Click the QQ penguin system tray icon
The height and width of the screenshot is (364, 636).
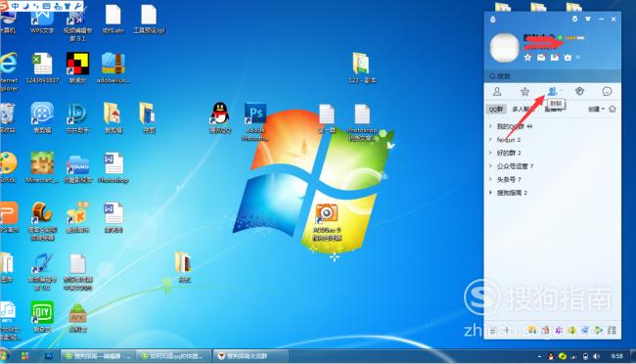click(551, 356)
